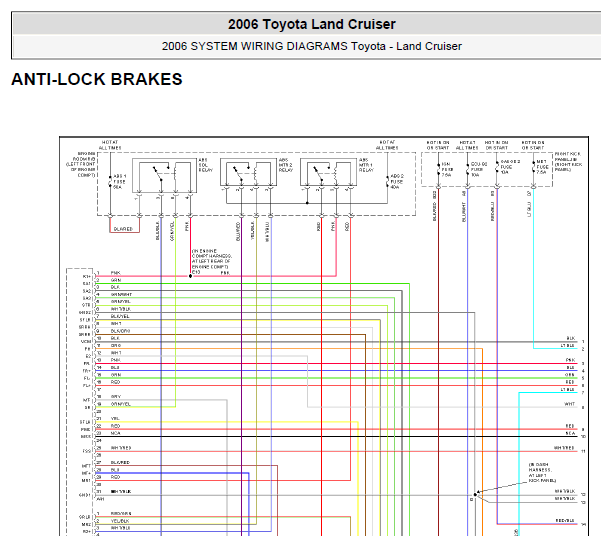Click the 'ABS 2 FUSE 40A' label
The width and height of the screenshot is (601, 536).
397,181
